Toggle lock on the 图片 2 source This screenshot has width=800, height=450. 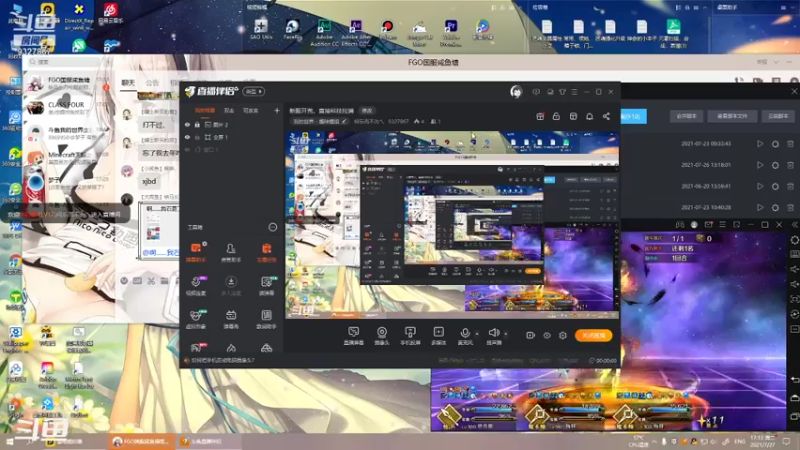197,124
